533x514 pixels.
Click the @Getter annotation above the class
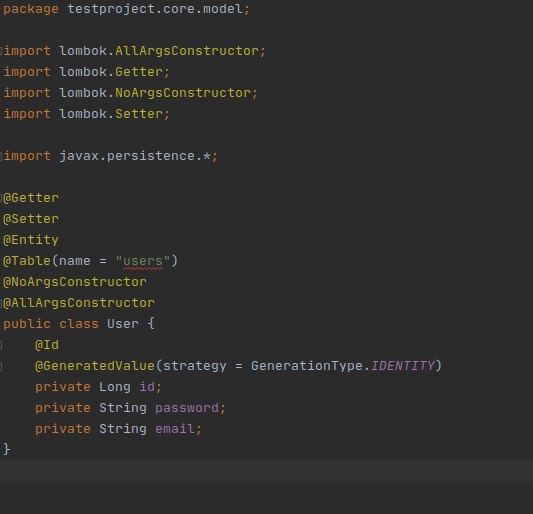31,198
